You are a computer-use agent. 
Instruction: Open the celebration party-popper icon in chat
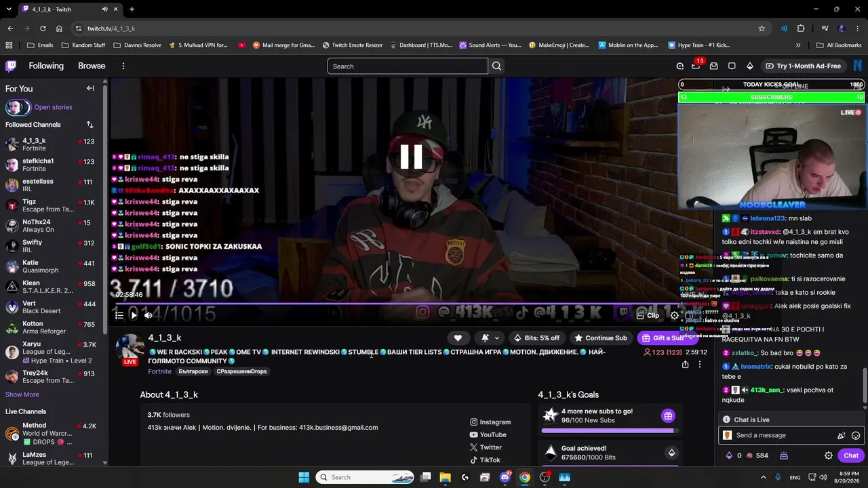click(x=842, y=435)
